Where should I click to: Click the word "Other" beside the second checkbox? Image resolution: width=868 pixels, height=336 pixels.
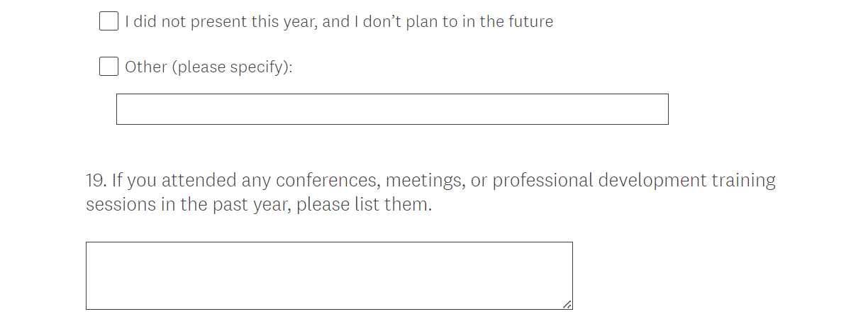coord(147,67)
